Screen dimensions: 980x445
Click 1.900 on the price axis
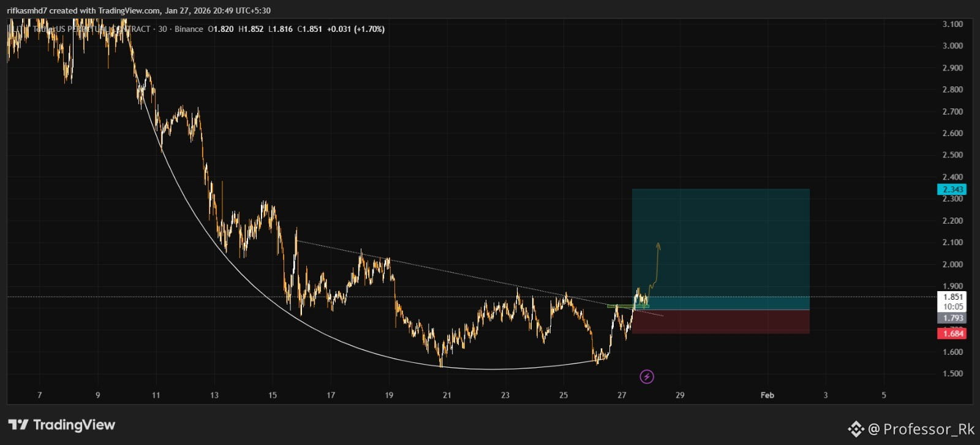coord(952,286)
